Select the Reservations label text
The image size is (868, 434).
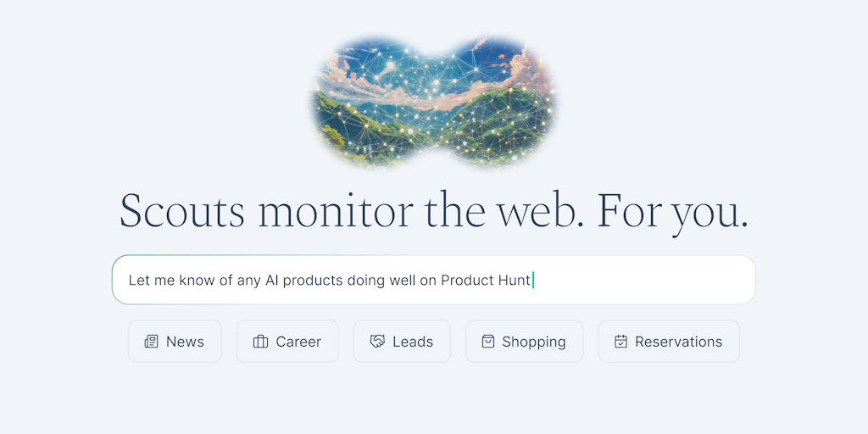[x=679, y=342]
